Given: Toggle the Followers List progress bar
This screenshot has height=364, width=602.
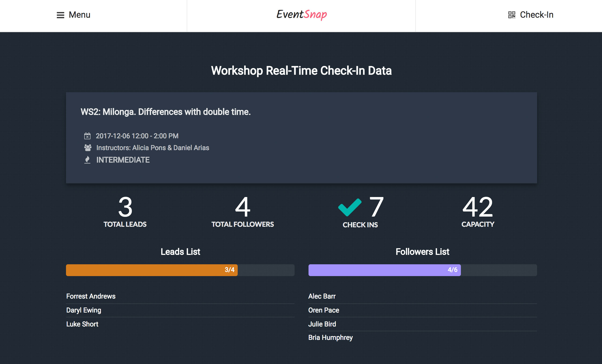Looking at the screenshot, I should [x=422, y=270].
